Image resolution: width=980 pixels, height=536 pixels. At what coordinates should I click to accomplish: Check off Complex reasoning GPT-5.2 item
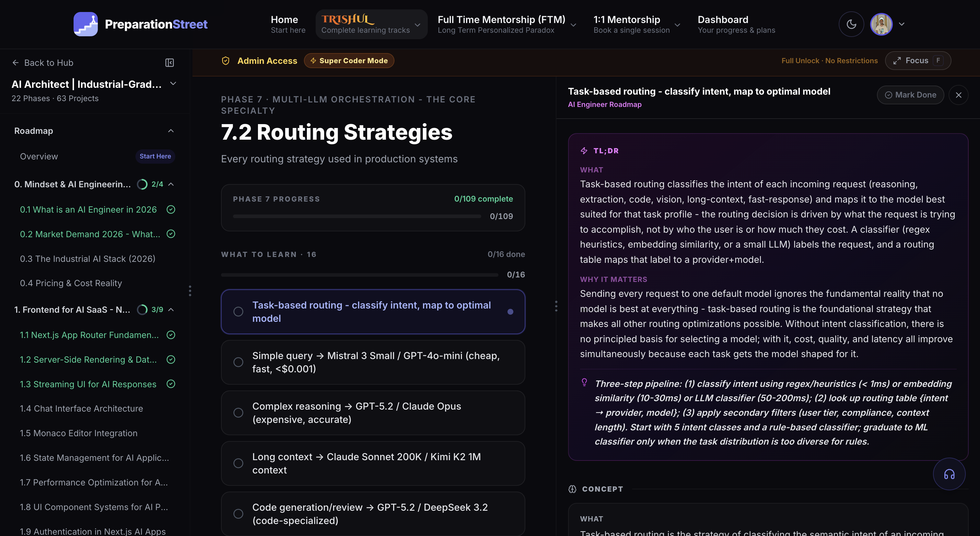point(239,413)
